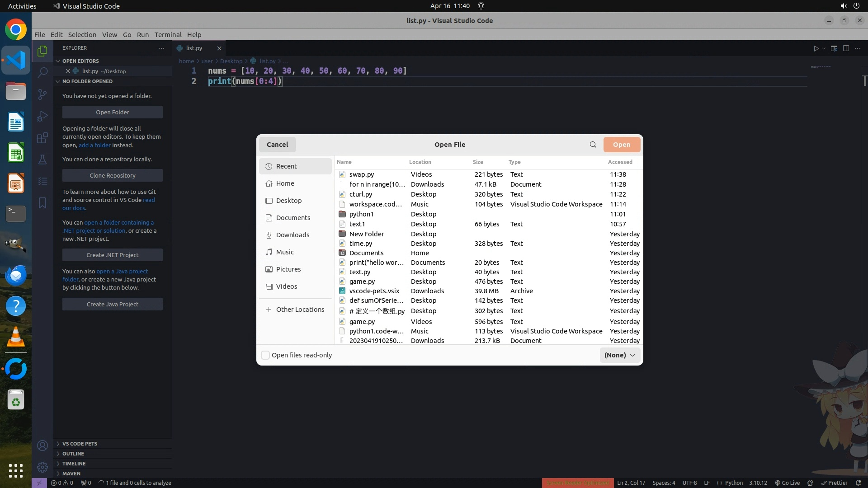The image size is (868, 488).
Task: Open the Terminal menu
Action: 168,35
